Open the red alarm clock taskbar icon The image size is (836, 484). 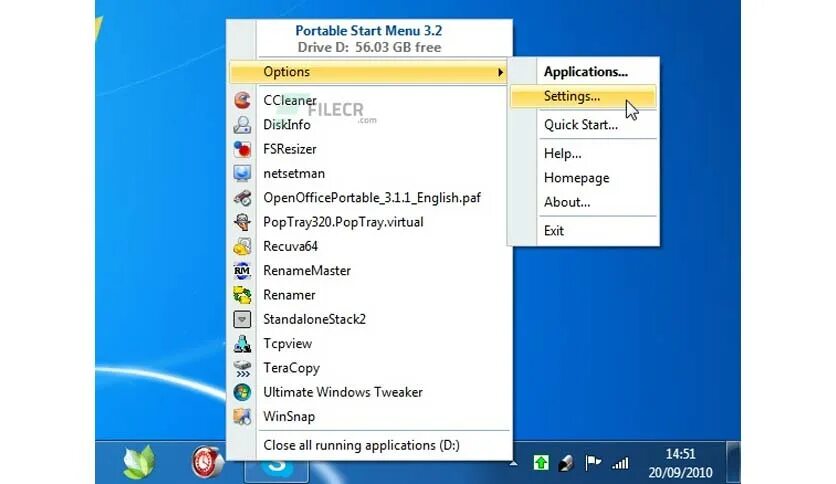[x=207, y=462]
